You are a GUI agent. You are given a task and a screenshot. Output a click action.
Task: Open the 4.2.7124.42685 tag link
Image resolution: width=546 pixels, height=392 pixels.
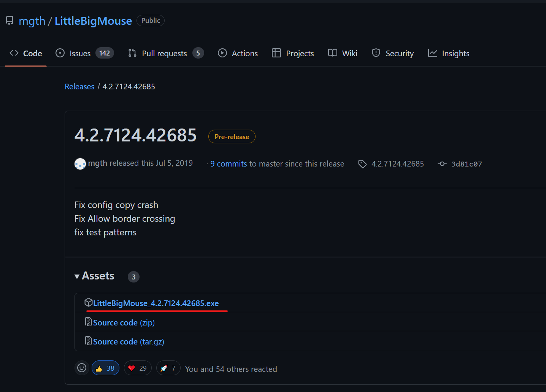click(x=397, y=164)
